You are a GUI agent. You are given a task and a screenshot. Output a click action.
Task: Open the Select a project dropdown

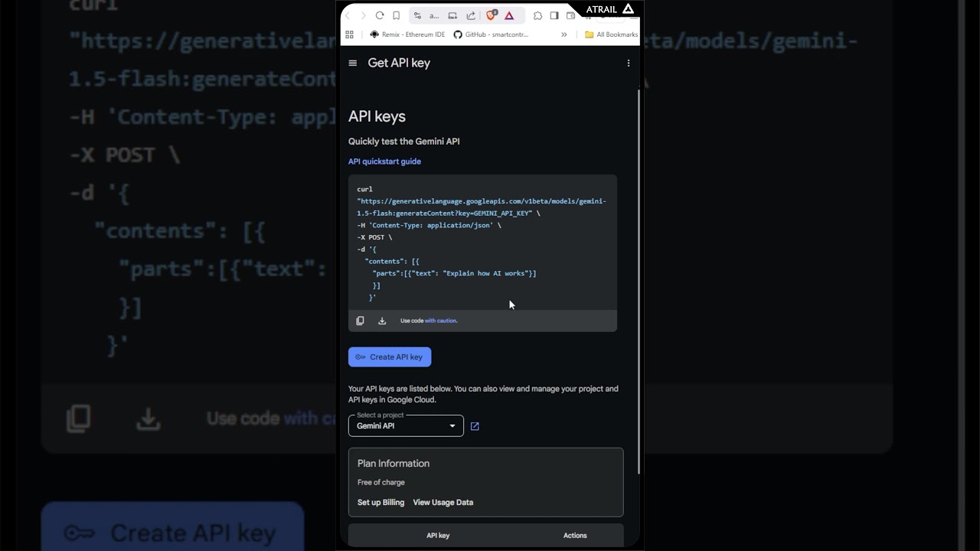[x=406, y=425]
